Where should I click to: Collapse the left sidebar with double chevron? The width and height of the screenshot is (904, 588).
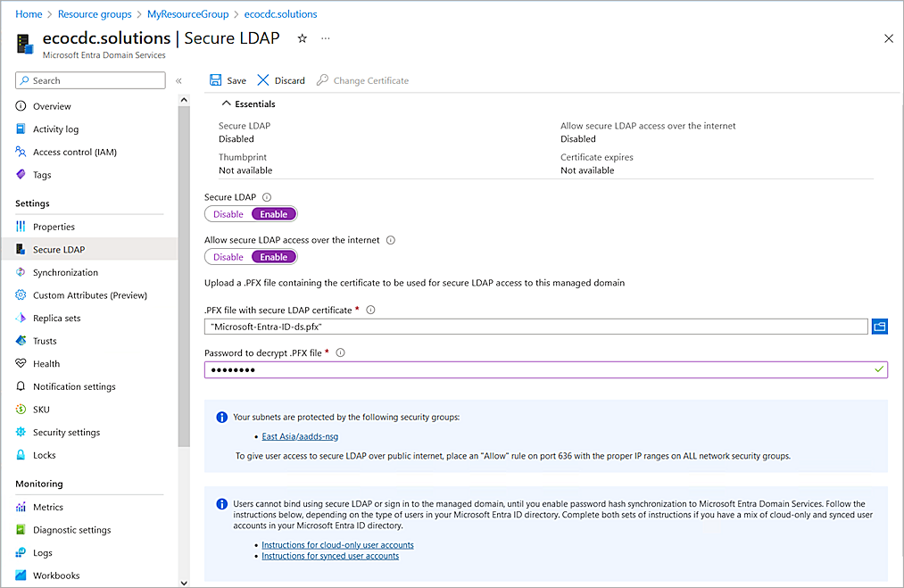[x=178, y=81]
